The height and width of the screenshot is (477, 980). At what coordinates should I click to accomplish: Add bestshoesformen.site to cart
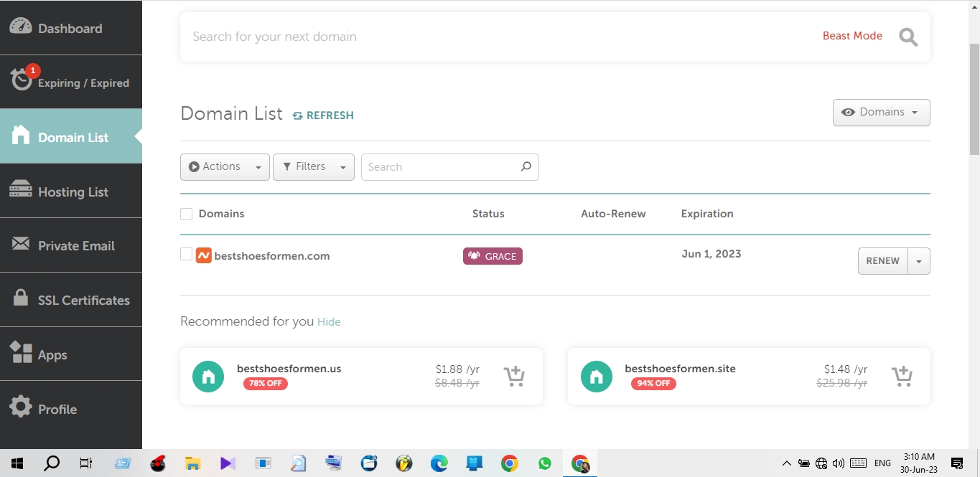pos(902,376)
